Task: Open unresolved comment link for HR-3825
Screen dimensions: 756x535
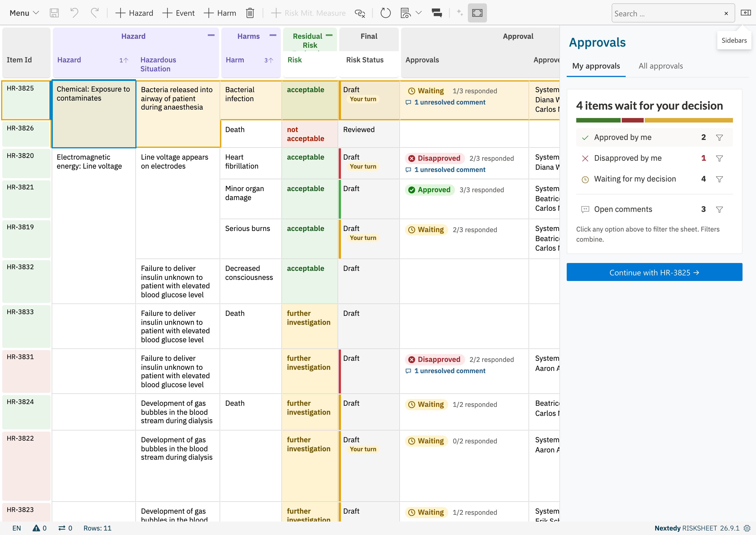Action: 445,103
